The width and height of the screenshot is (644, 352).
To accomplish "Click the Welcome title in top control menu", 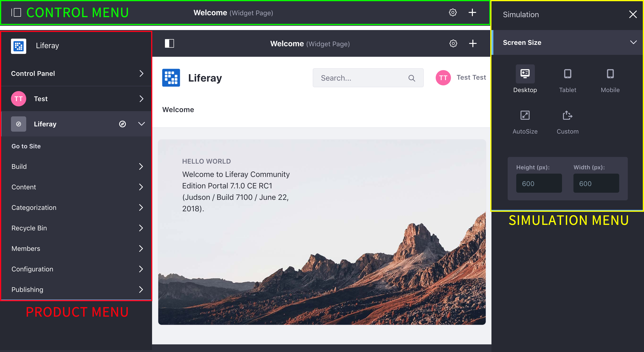I will tap(210, 13).
